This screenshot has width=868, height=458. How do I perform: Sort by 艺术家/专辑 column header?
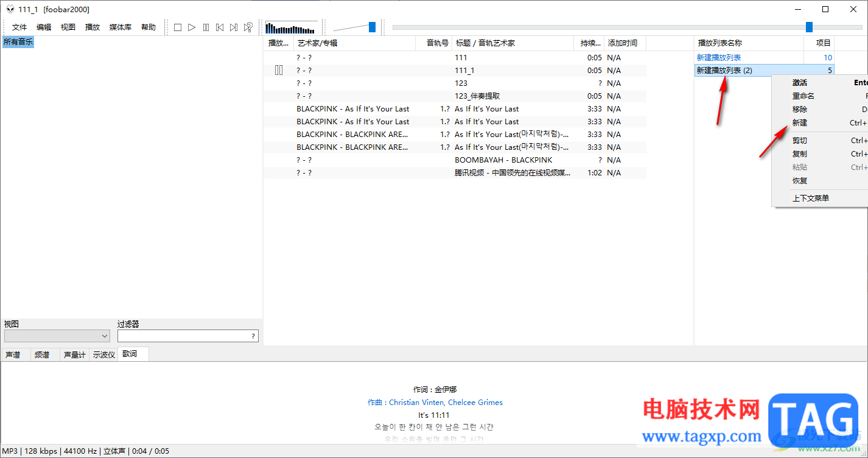click(355, 43)
